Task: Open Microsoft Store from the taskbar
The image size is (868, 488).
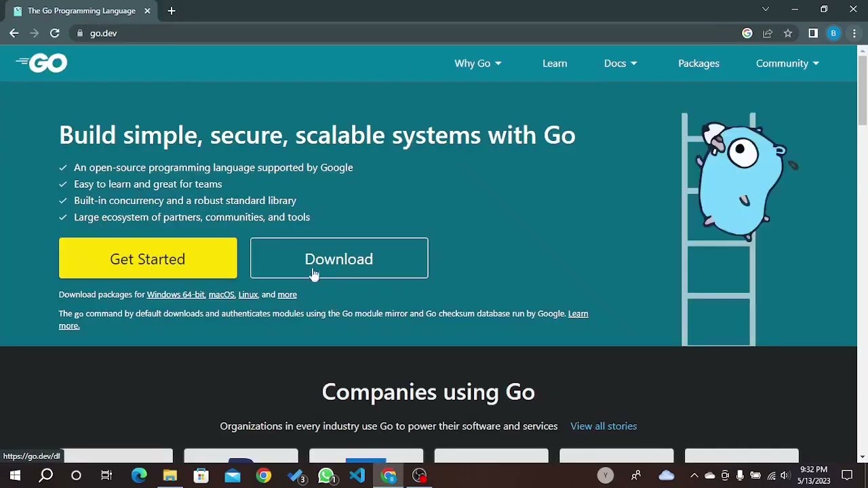Action: [x=201, y=476]
